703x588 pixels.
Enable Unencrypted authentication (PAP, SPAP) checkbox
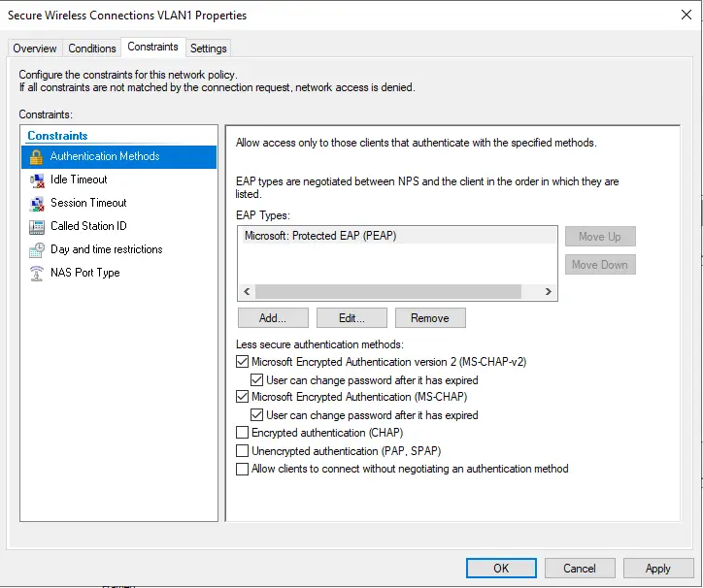pos(242,450)
